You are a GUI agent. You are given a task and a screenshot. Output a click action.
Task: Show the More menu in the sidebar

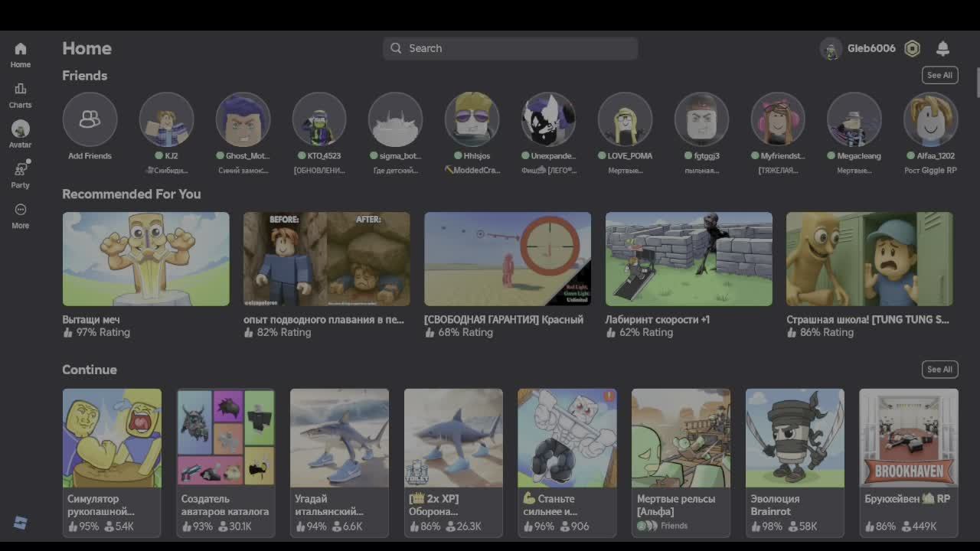(21, 216)
